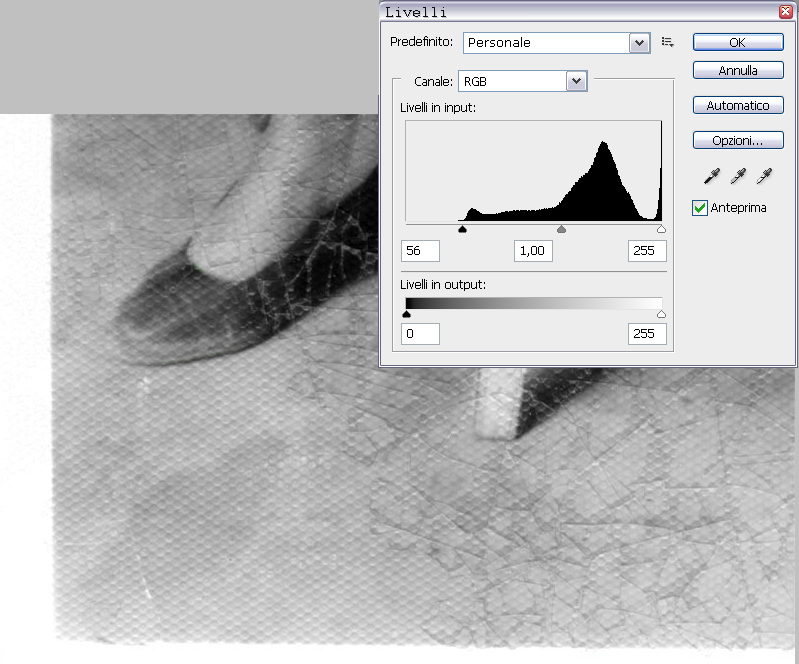Select the white point eyedropper tool

765,177
